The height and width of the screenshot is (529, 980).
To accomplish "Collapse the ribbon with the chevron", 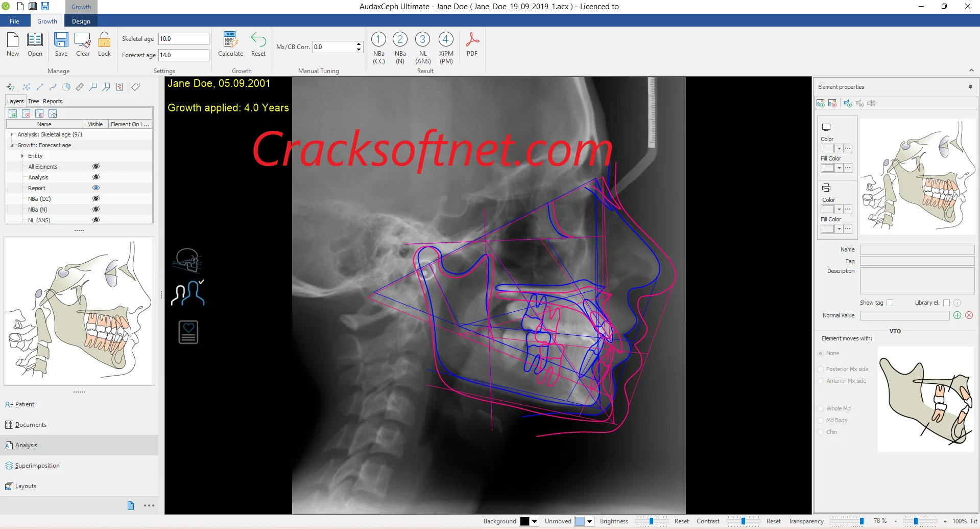I will click(971, 71).
